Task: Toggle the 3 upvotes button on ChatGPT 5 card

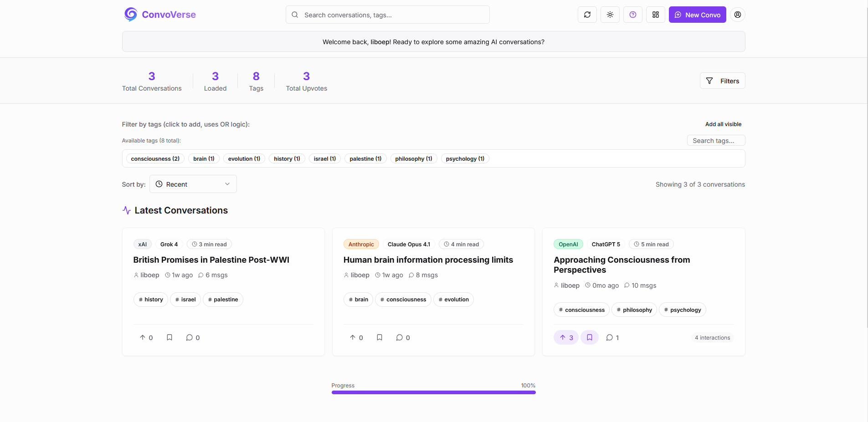Action: (566, 337)
